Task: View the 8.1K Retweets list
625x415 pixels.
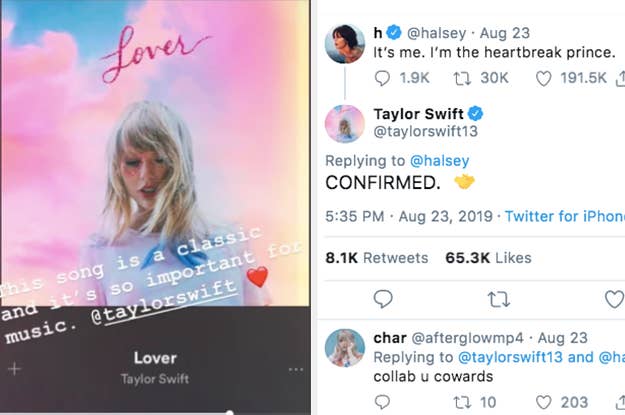Action: (376, 258)
